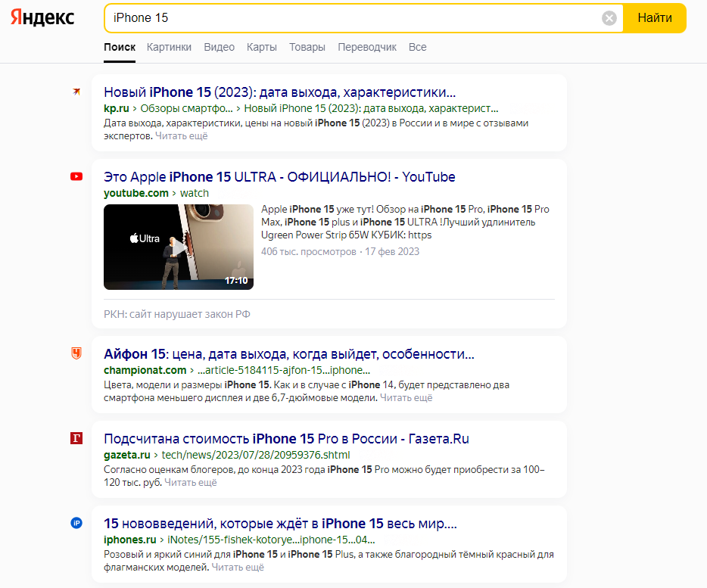Switch to the Картинки tab

[x=169, y=47]
